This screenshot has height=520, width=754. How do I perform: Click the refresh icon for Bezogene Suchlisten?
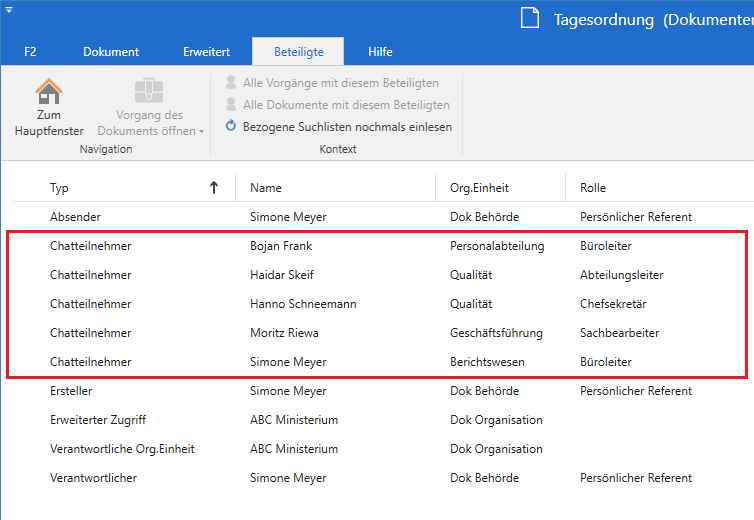(x=231, y=127)
